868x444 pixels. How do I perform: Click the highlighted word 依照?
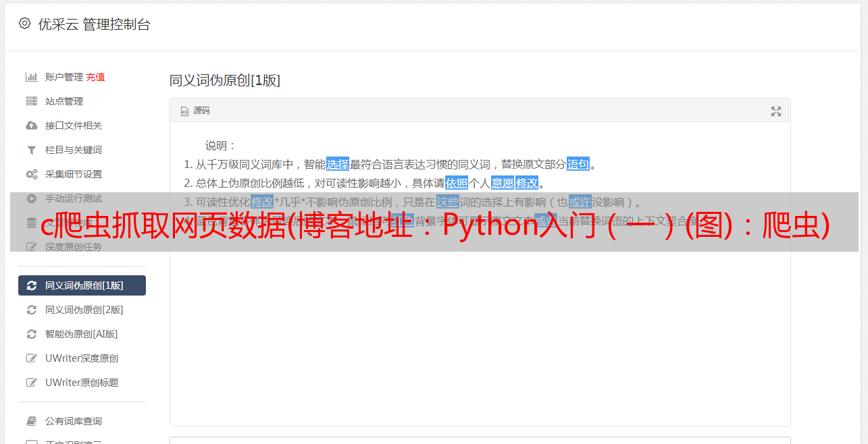(x=457, y=183)
